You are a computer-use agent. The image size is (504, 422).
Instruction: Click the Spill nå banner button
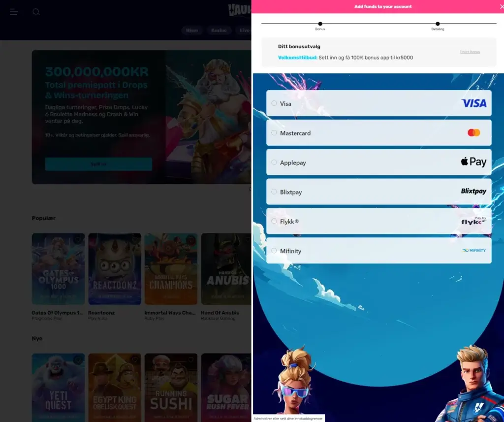[98, 164]
